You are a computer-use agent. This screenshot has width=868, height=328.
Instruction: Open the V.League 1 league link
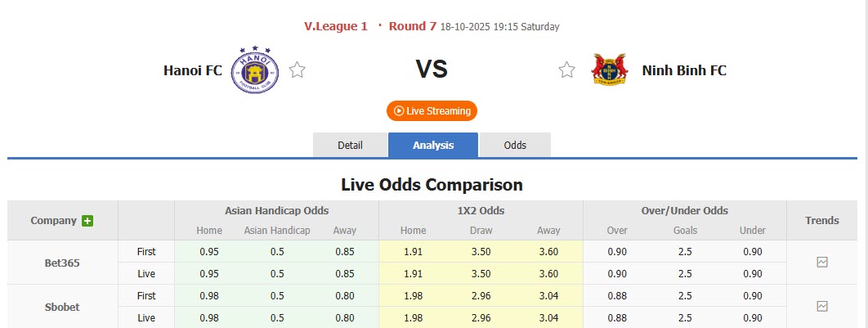(x=335, y=26)
